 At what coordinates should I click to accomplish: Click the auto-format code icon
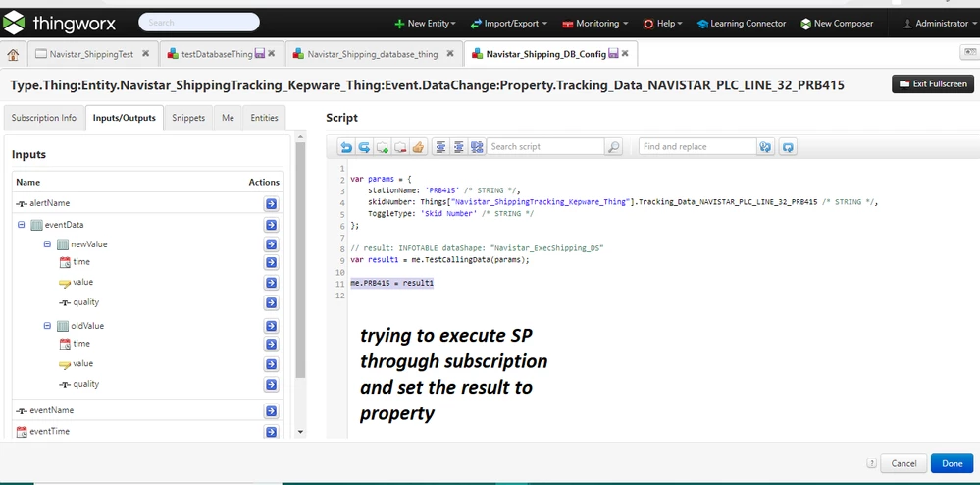click(477, 147)
